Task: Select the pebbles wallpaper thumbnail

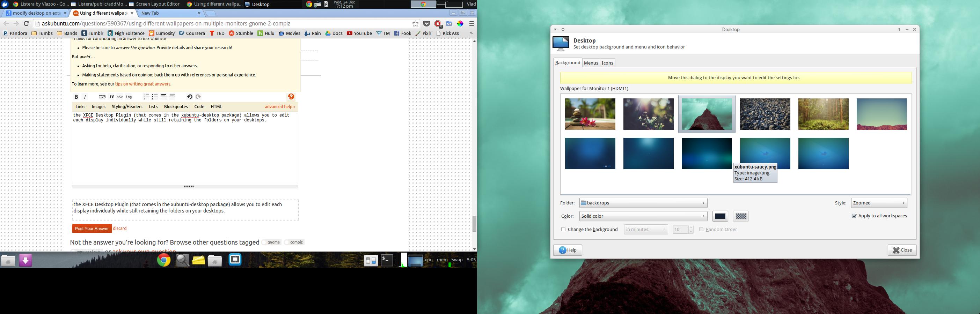Action: (765, 114)
